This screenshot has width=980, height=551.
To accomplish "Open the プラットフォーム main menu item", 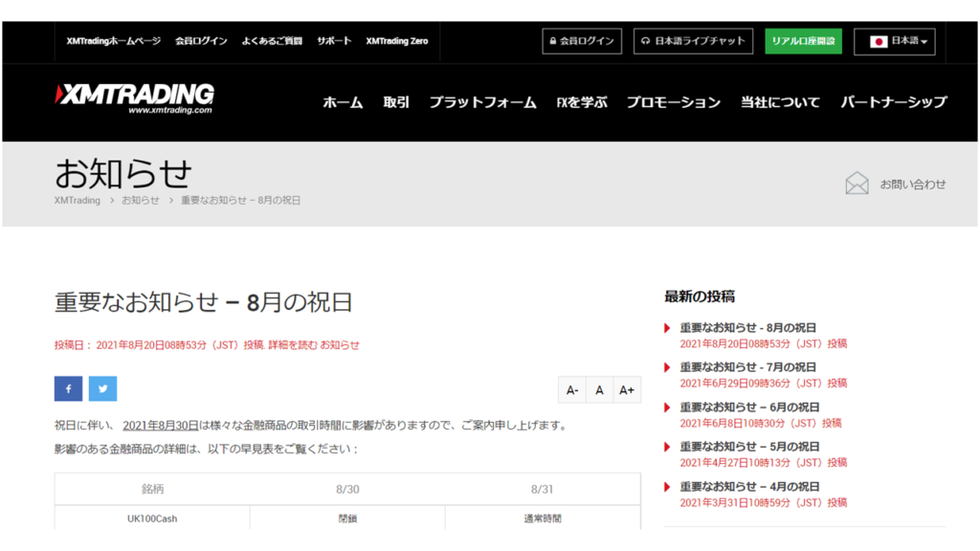I will pyautogui.click(x=482, y=102).
